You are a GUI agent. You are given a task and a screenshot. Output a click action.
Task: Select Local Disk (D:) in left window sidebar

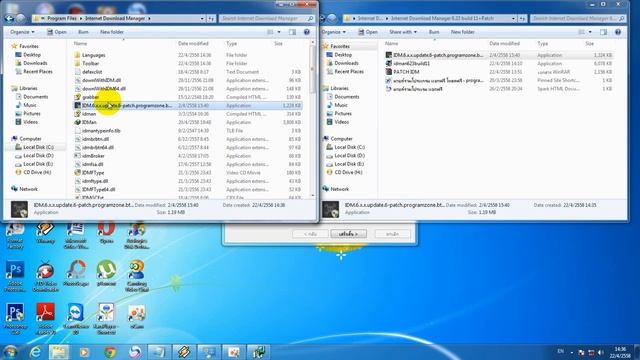[x=38, y=156]
